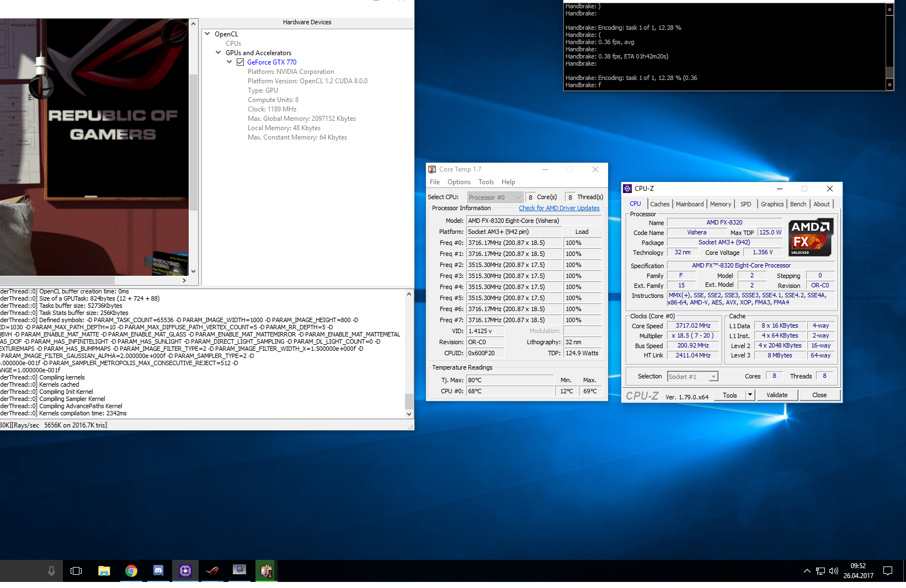Click the Republic of Gamers render image
The width and height of the screenshot is (906, 588).
[x=94, y=147]
